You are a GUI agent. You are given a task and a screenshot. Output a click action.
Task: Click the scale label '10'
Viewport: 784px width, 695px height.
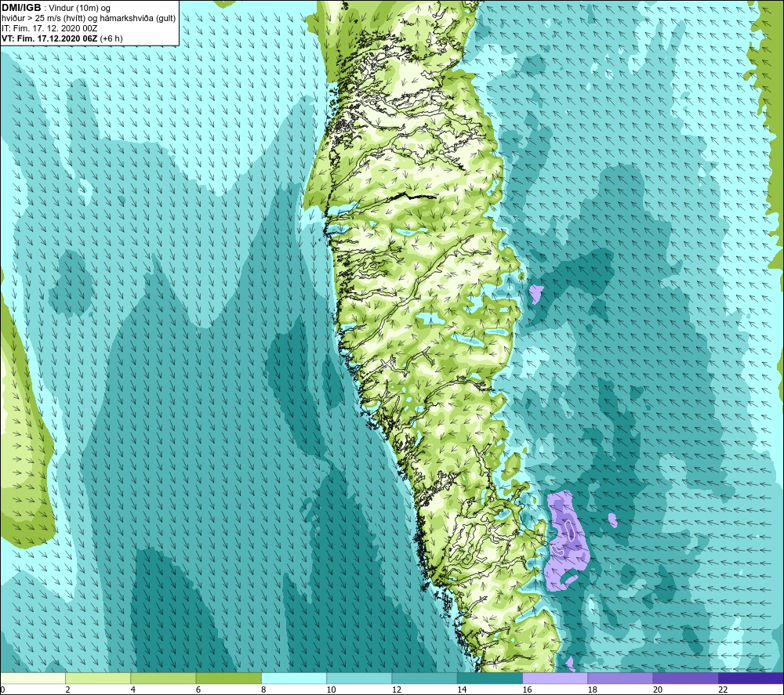pos(331,690)
